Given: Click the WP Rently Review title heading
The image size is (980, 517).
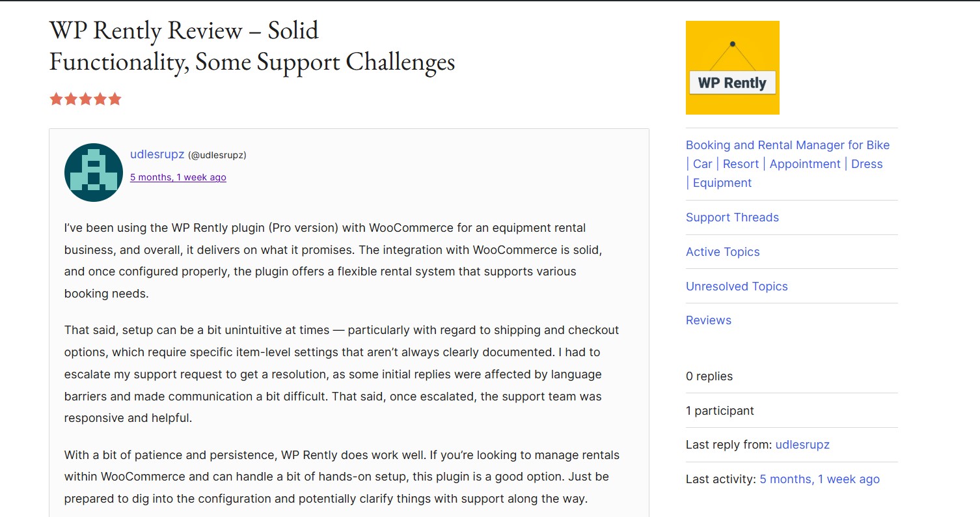Looking at the screenshot, I should pos(252,46).
